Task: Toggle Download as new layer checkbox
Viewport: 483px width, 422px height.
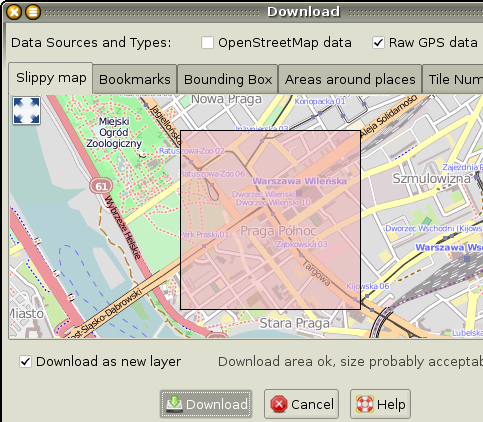Action: coord(26,362)
